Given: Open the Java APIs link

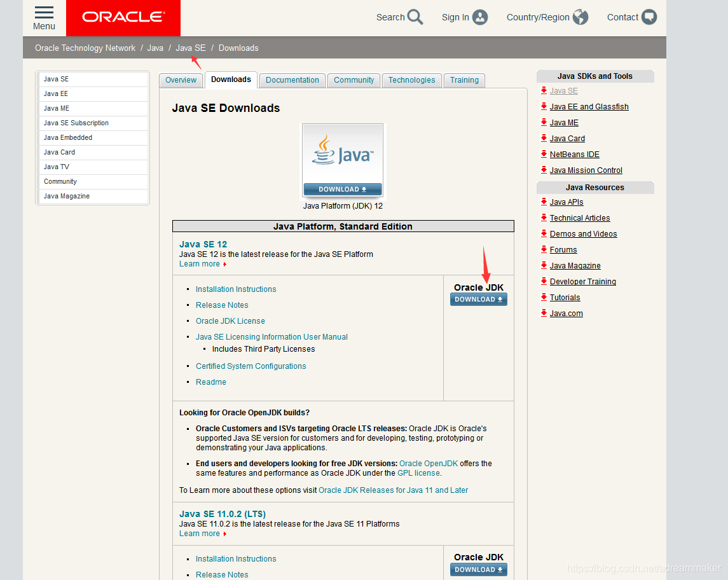Looking at the screenshot, I should tap(567, 202).
